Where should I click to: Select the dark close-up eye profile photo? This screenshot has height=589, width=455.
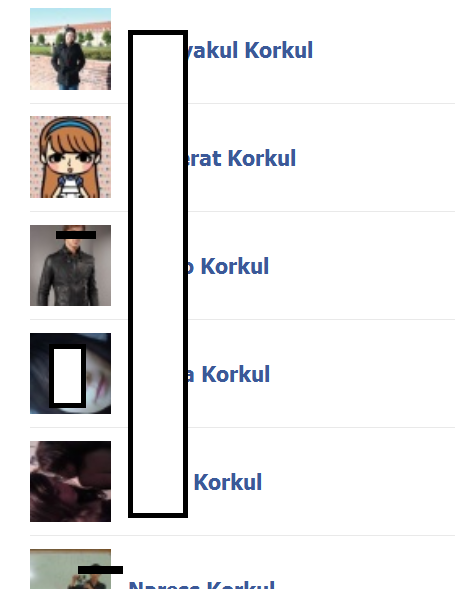point(70,373)
